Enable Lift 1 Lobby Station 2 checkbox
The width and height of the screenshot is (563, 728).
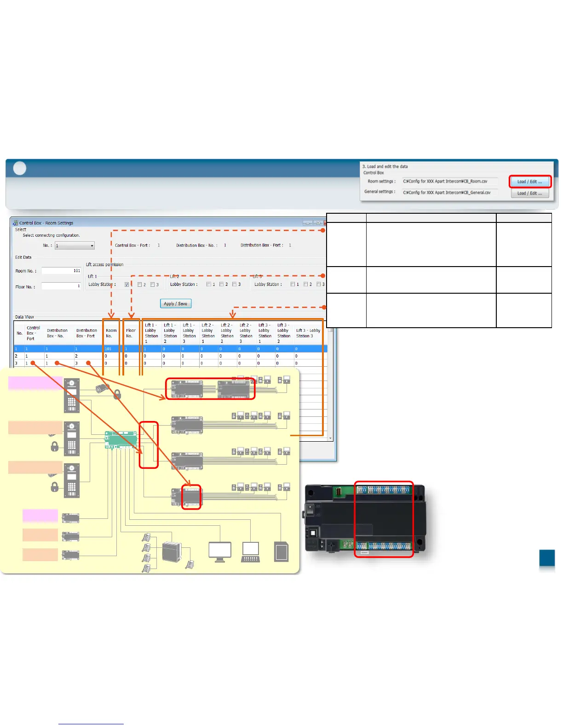point(140,284)
